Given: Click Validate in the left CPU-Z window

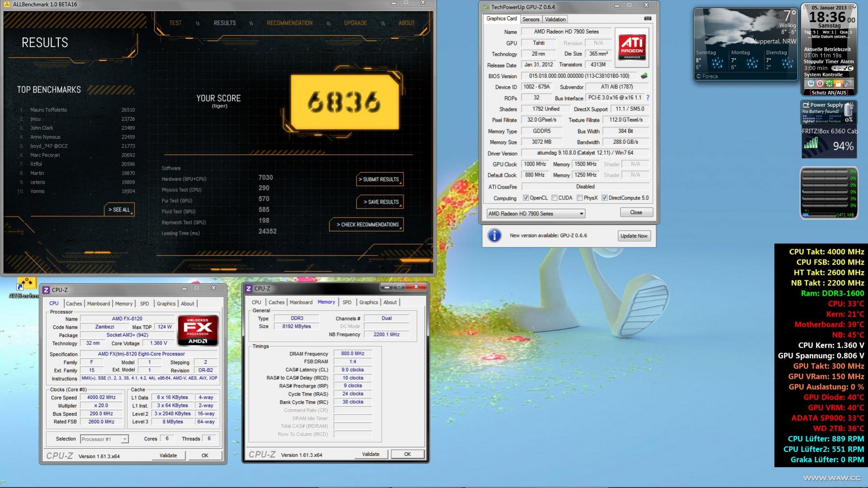Looking at the screenshot, I should [x=168, y=455].
